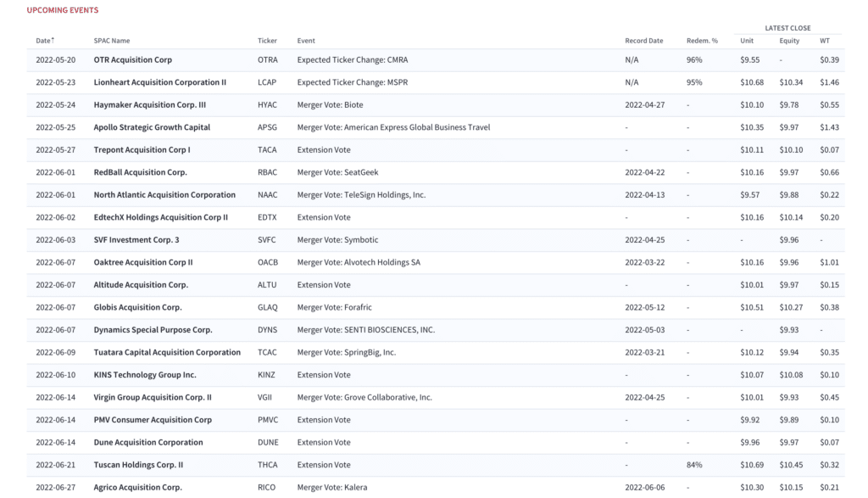Click the WT column header
This screenshot has width=868, height=498.
825,41
